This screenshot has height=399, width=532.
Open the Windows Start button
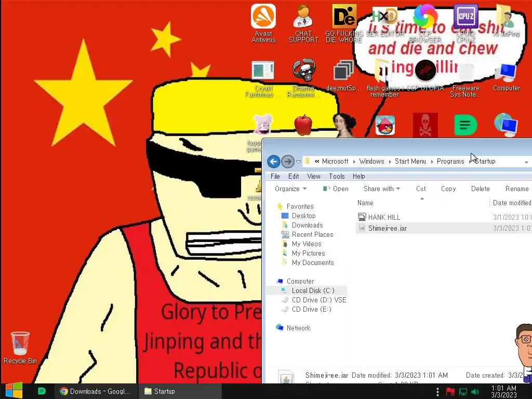pyautogui.click(x=14, y=391)
